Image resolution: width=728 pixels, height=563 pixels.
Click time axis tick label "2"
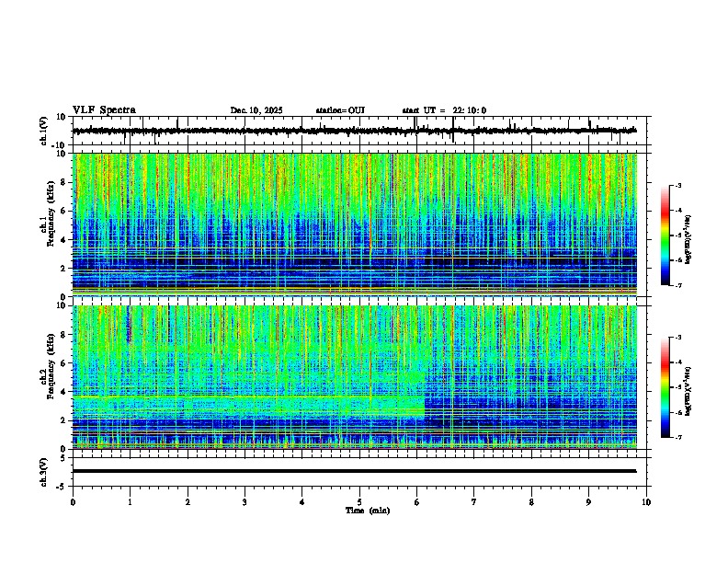coord(188,502)
